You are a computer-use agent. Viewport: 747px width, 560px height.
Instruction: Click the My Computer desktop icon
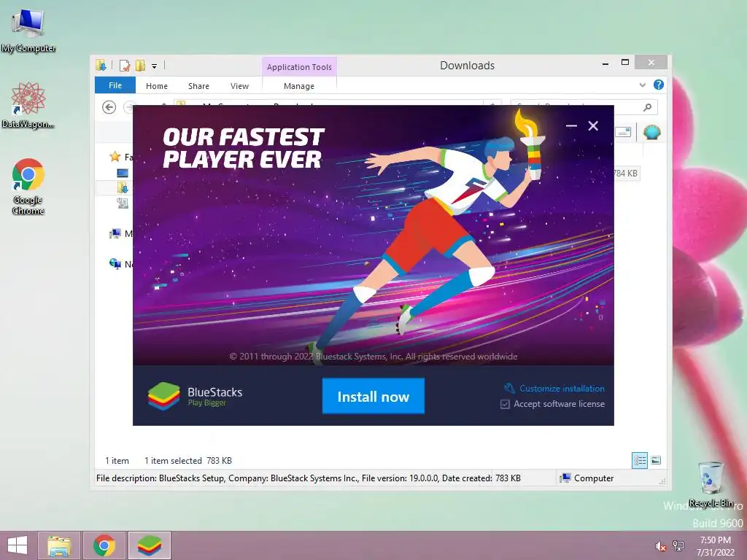[28, 31]
